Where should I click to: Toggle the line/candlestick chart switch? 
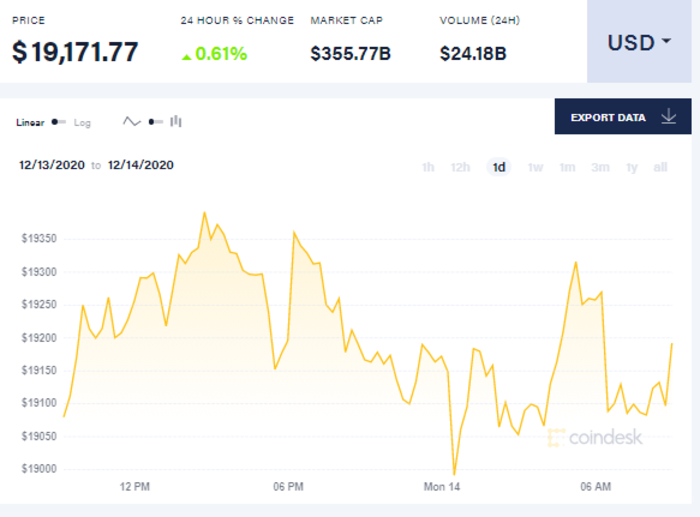(x=154, y=122)
